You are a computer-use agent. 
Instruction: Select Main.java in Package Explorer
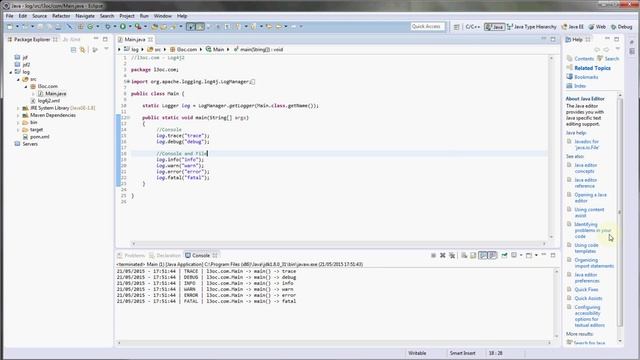[56, 94]
